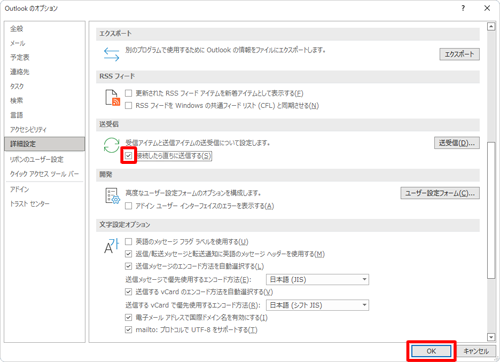Close the Outlook options dialog
This screenshot has height=362, width=500.
click(487, 8)
